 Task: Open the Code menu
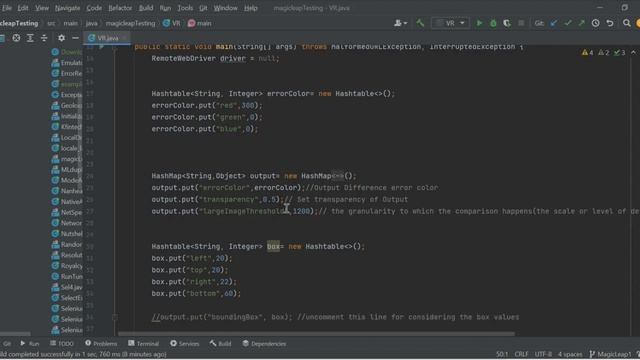pos(94,8)
